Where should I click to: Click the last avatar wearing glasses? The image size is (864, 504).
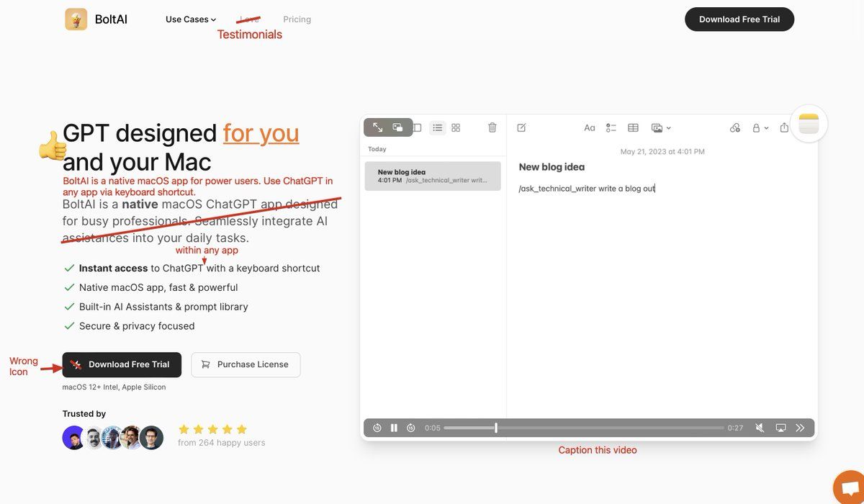coord(151,438)
